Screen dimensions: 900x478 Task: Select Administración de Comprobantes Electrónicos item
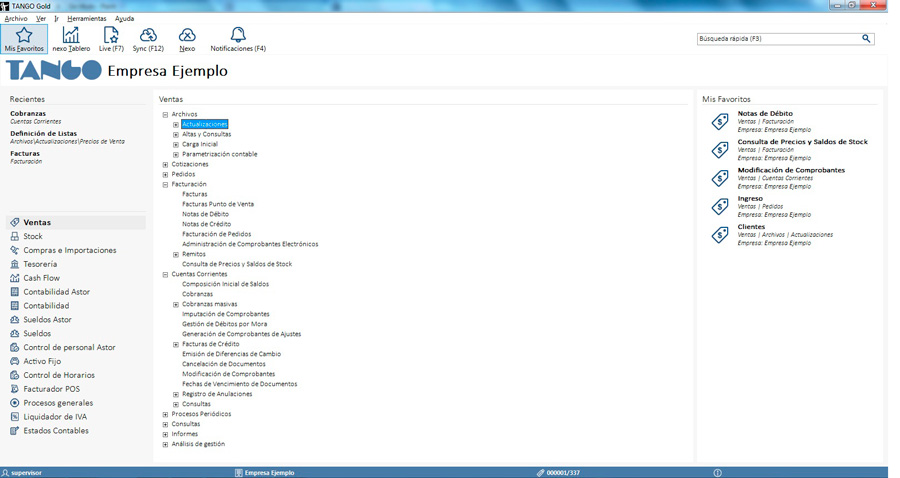250,244
